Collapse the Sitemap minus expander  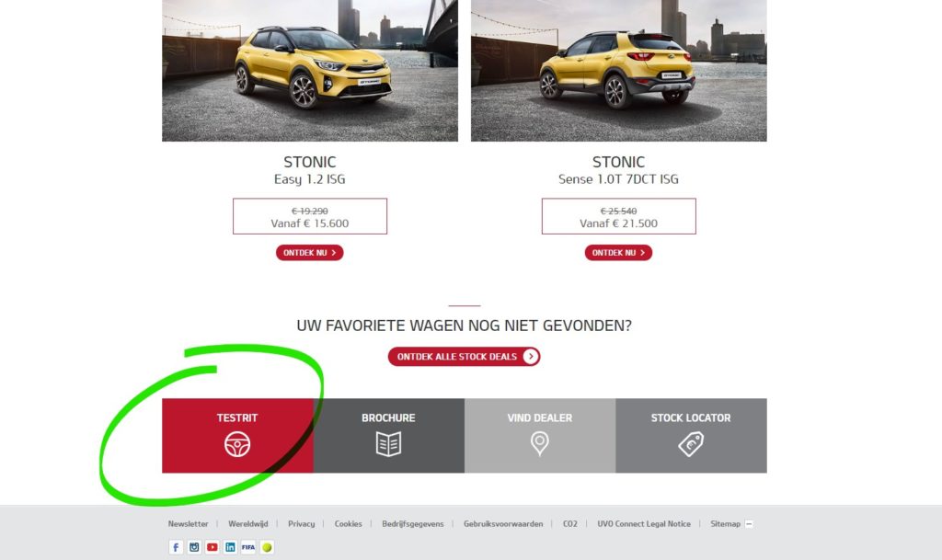[x=749, y=524]
